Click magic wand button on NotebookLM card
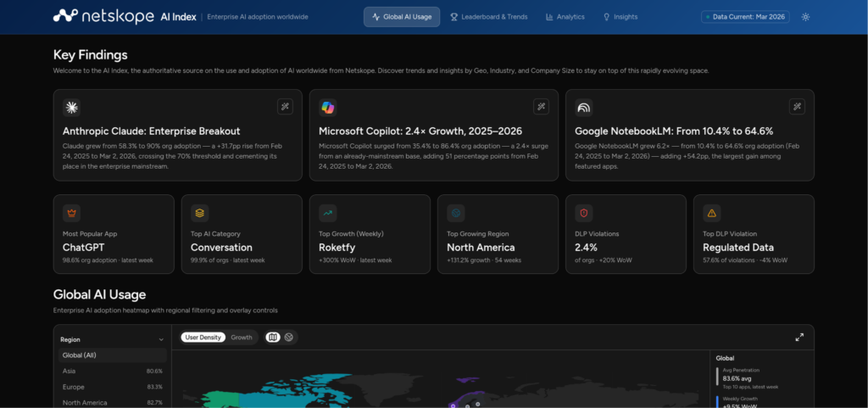Image resolution: width=868 pixels, height=408 pixels. pyautogui.click(x=797, y=107)
